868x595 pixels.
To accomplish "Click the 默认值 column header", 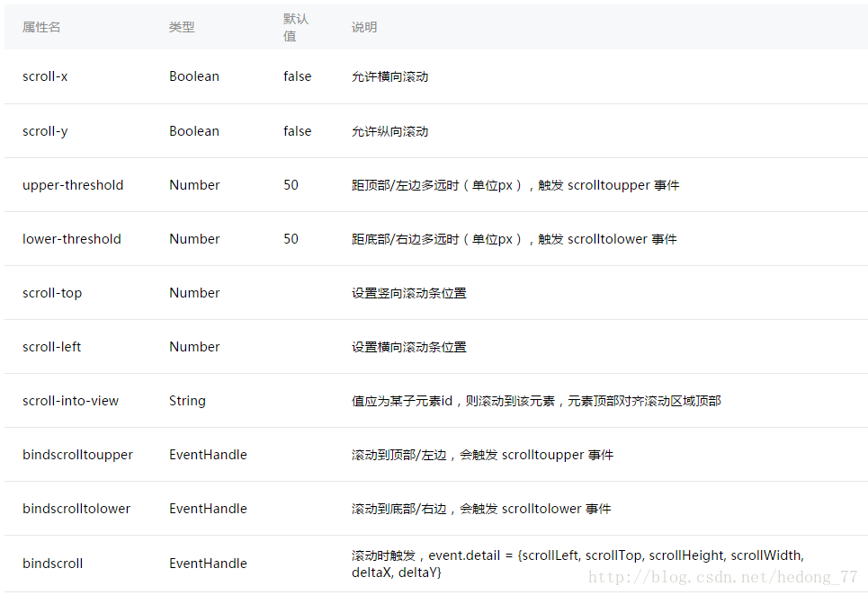I will point(296,28).
